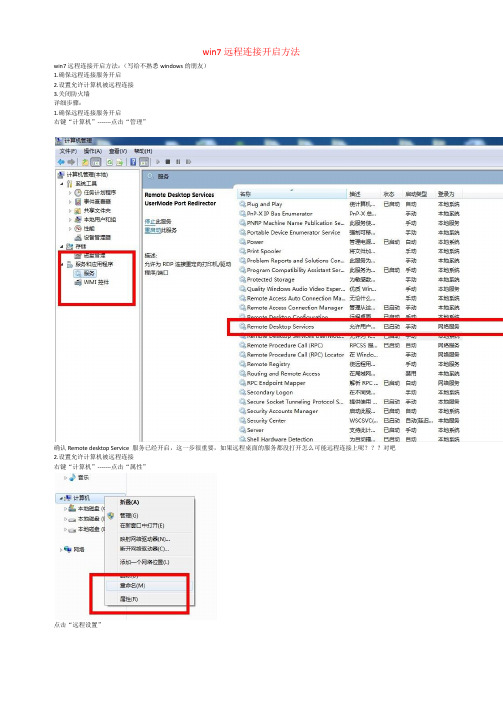The width and height of the screenshot is (503, 711).
Task: Click the blue Help question-mark icon
Action: point(133,162)
